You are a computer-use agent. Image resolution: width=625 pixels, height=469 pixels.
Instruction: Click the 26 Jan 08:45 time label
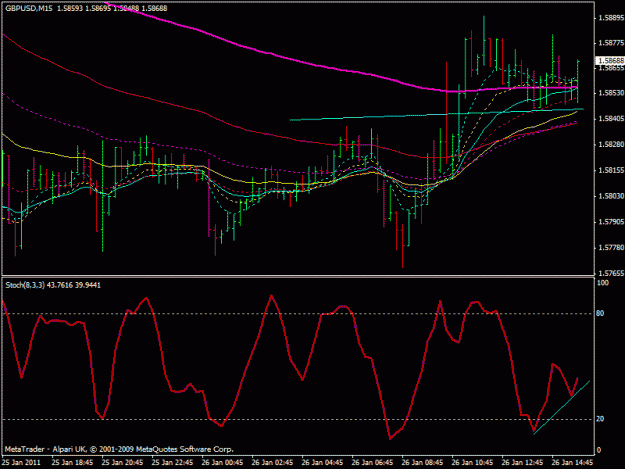(423, 463)
